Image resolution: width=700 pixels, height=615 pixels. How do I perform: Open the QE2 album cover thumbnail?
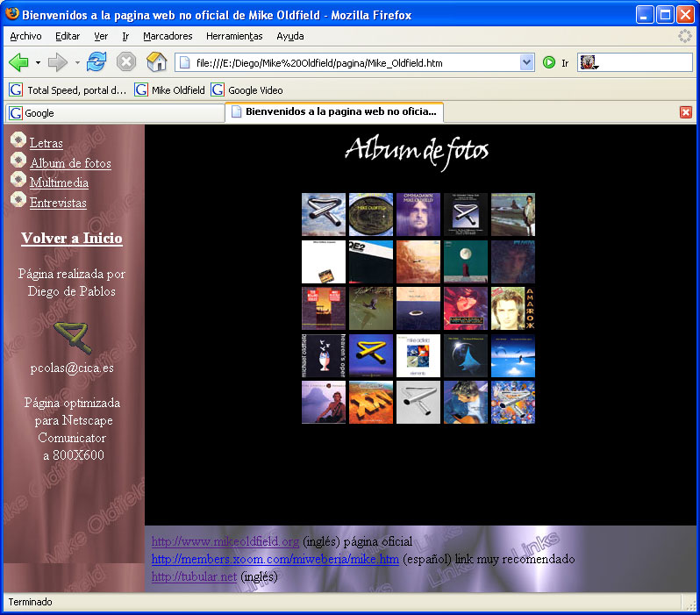pos(371,261)
